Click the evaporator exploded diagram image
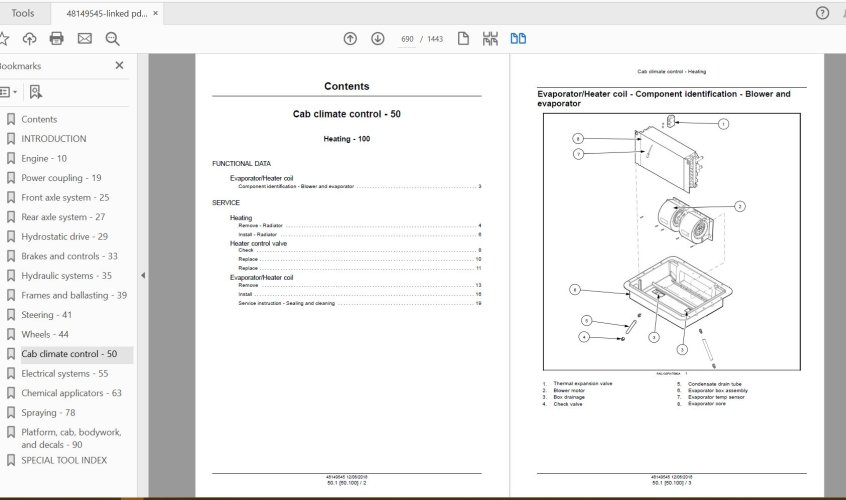Screen dimensions: 846x500 (672, 242)
